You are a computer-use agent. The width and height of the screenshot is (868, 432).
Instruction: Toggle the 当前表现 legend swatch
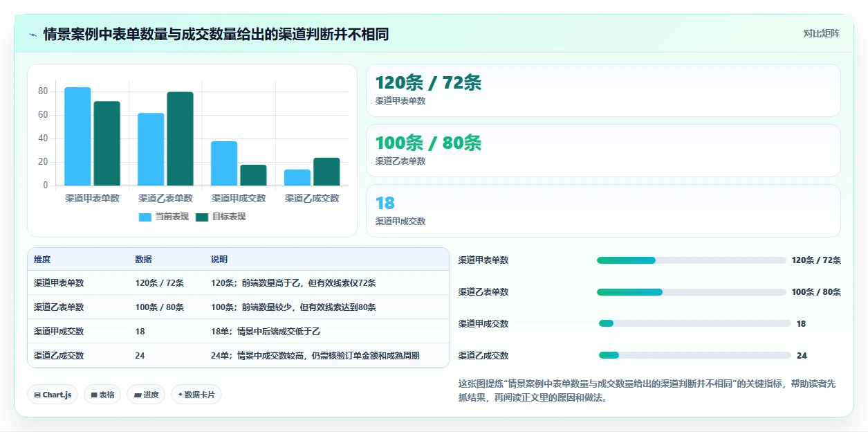coord(145,217)
